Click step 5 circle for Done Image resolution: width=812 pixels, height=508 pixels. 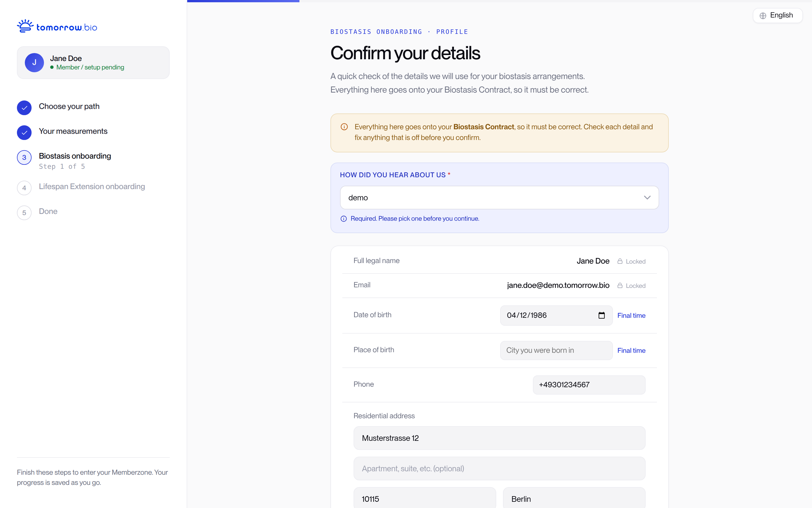point(24,213)
